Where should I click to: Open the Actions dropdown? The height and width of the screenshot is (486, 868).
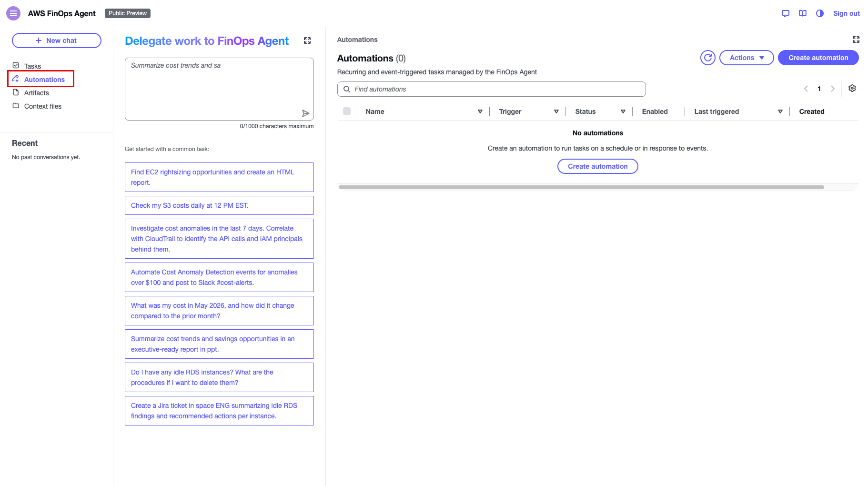747,58
